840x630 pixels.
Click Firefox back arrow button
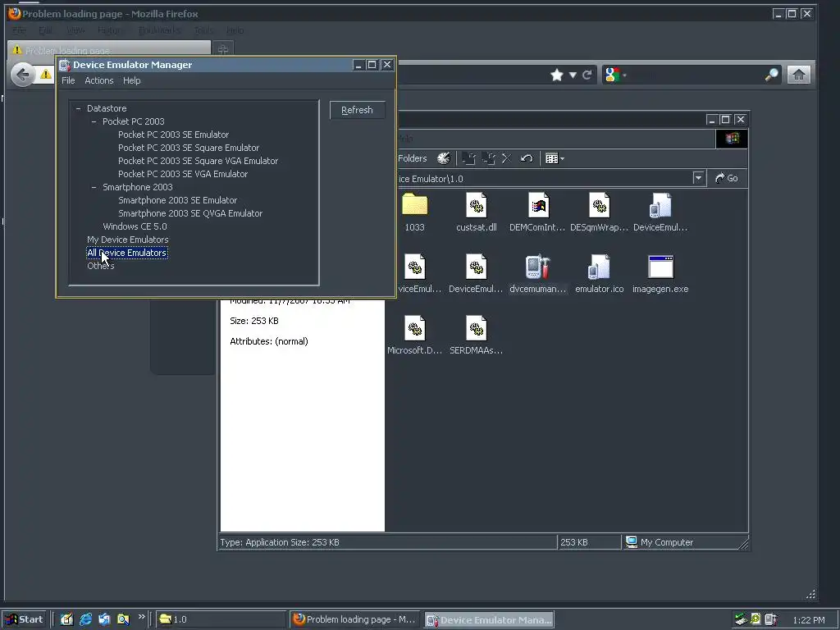23,75
